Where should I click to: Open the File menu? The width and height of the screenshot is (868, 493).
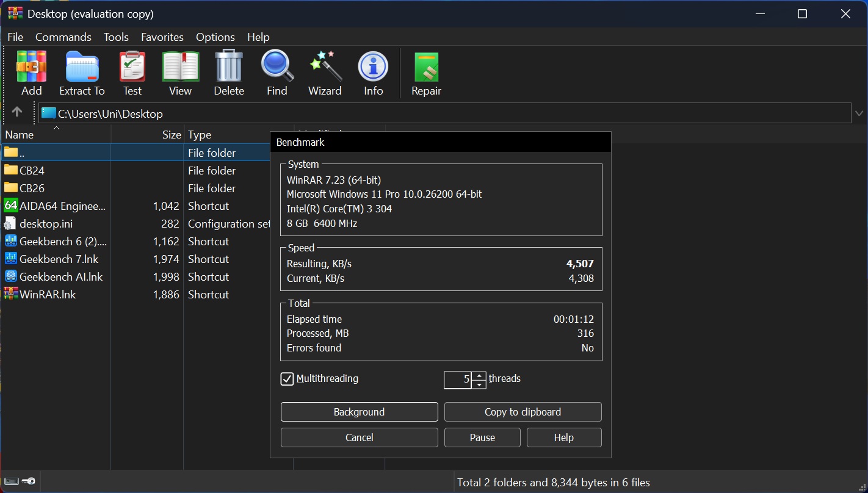[15, 37]
